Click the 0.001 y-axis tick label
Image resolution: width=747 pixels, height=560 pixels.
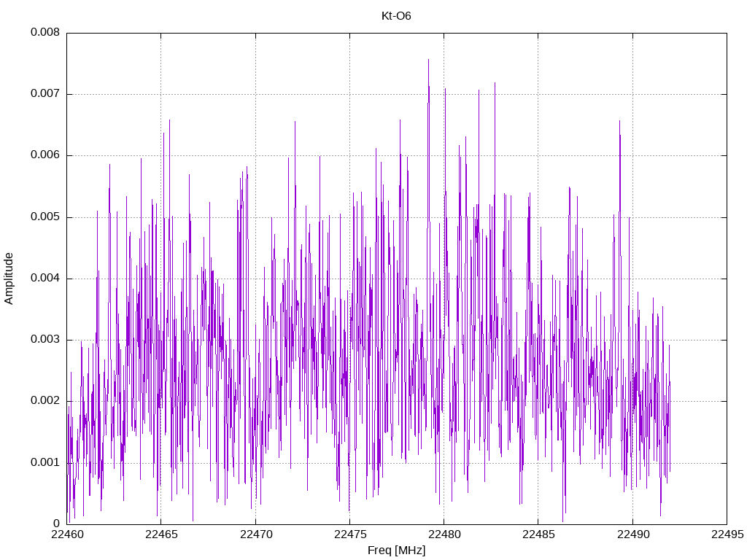pyautogui.click(x=45, y=462)
